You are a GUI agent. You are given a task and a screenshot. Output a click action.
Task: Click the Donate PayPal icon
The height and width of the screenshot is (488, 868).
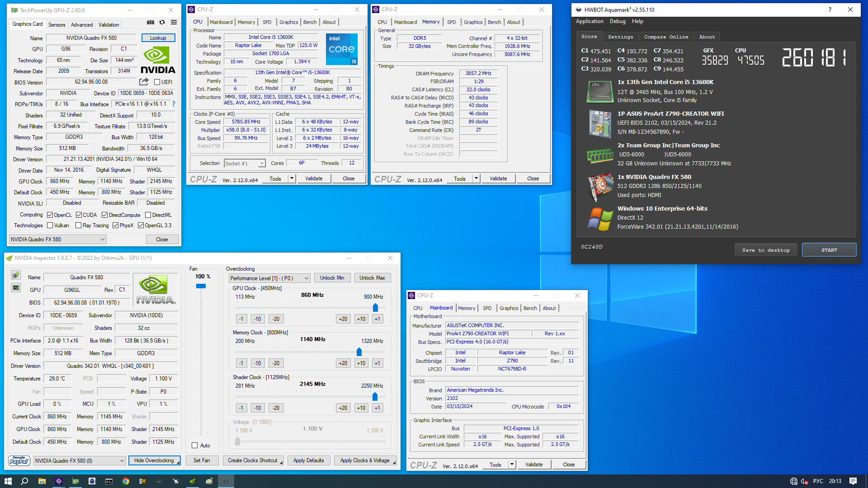click(19, 460)
